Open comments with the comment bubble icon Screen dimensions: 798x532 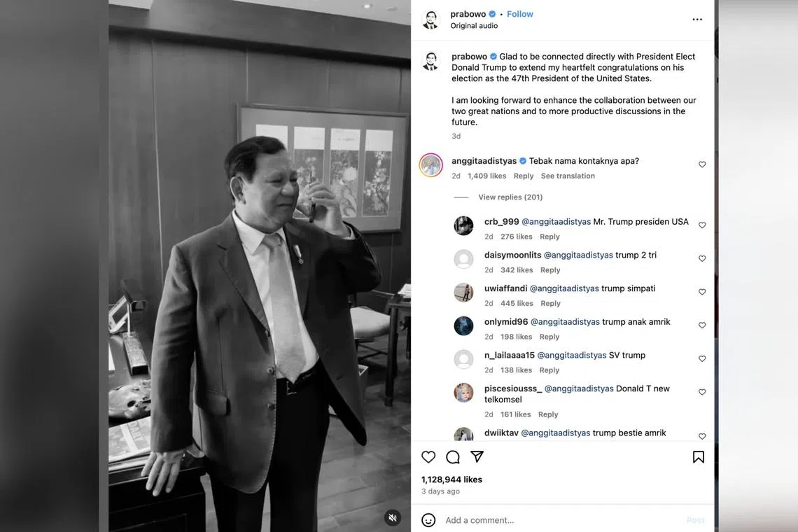(x=452, y=456)
